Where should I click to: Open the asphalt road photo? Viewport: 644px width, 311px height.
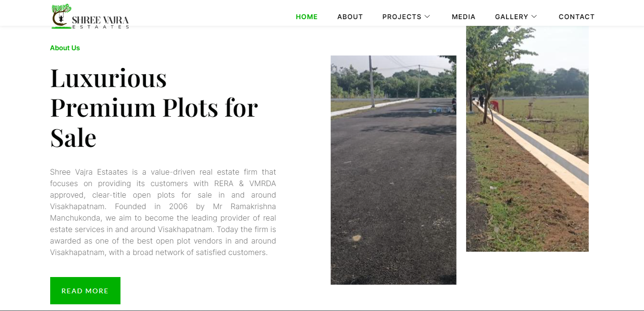coord(393,170)
